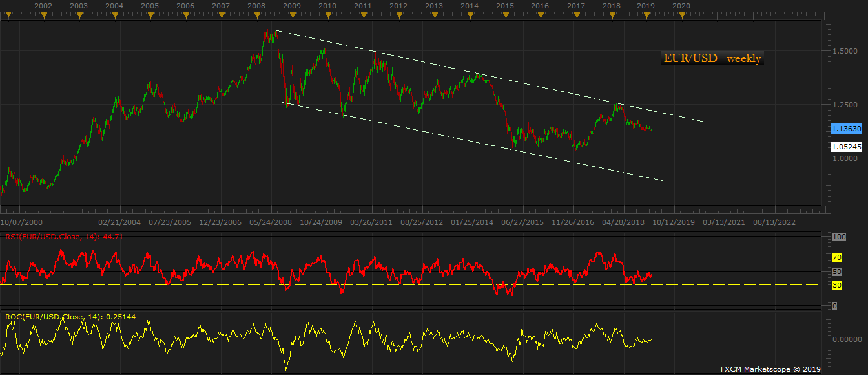868x375 pixels.
Task: Click the orange marker under year 2003
Action: coord(79,15)
